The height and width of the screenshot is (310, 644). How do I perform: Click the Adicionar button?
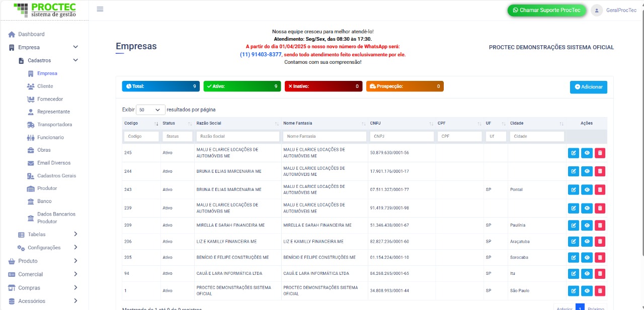point(588,87)
